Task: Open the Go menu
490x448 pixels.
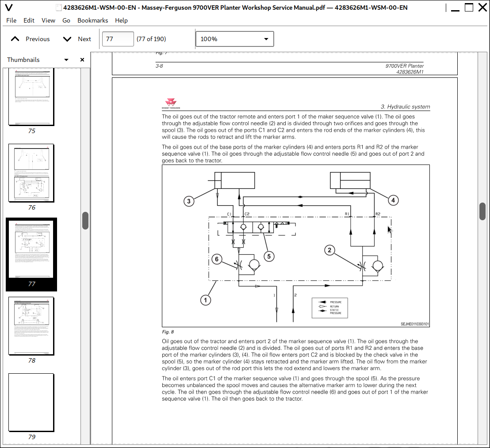Action: coord(66,20)
